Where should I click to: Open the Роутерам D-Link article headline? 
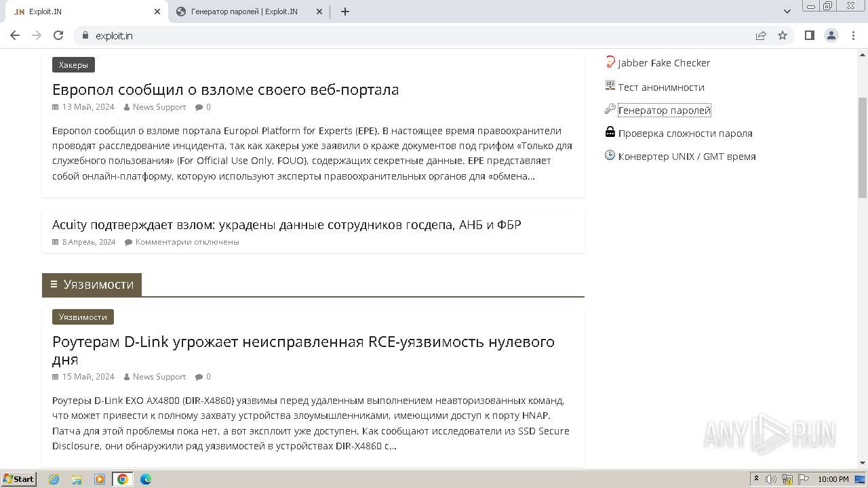click(x=303, y=350)
